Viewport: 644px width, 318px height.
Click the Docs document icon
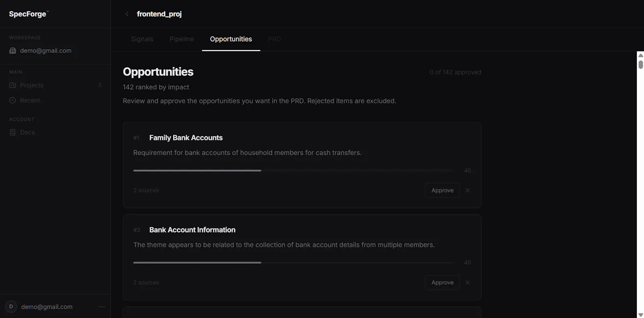pyautogui.click(x=12, y=132)
